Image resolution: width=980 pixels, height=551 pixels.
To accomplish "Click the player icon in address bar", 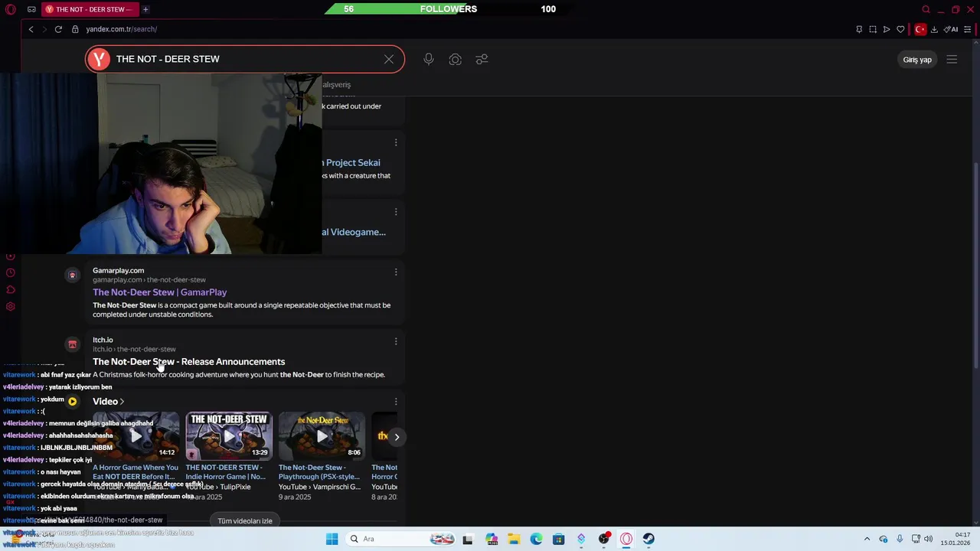I will click(887, 29).
